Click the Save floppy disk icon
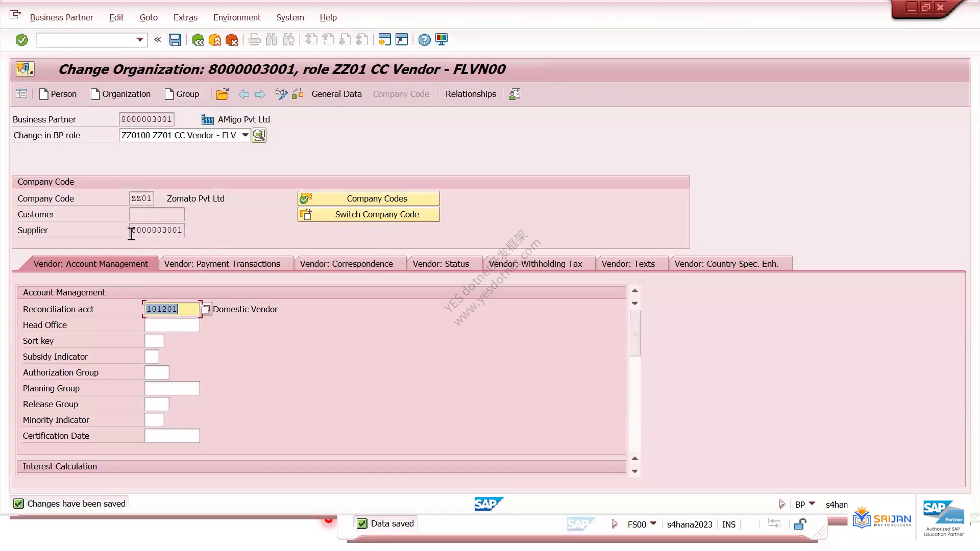 pyautogui.click(x=175, y=40)
